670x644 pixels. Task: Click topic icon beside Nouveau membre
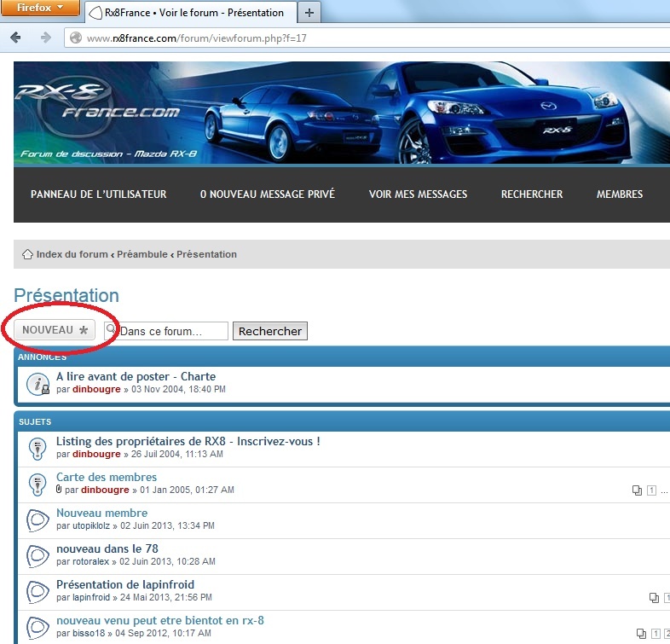[38, 520]
